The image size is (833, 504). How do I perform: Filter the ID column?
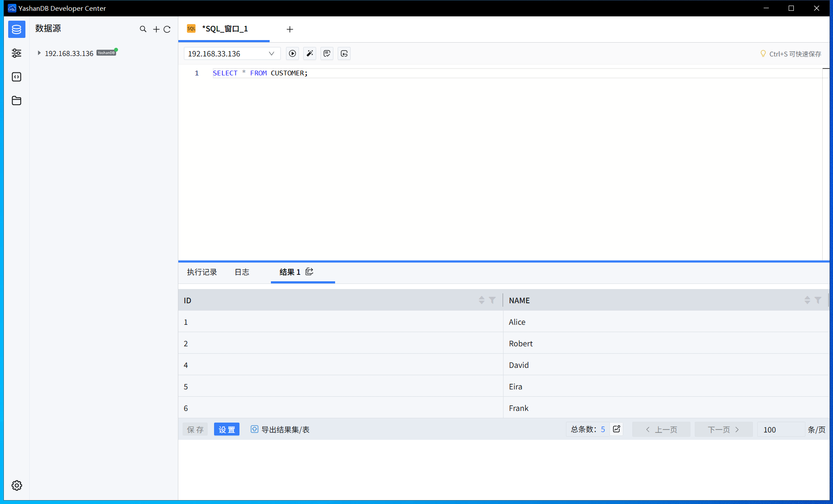[492, 300]
